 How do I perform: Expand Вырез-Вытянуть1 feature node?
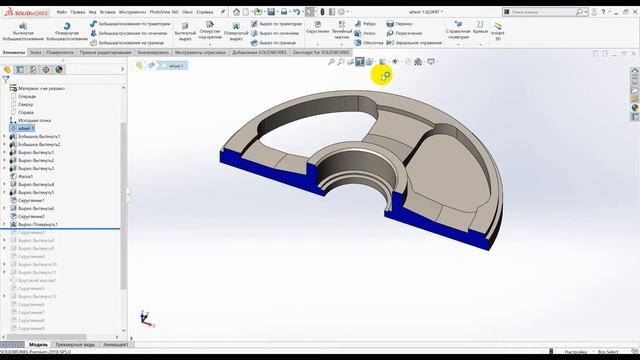click(4, 152)
